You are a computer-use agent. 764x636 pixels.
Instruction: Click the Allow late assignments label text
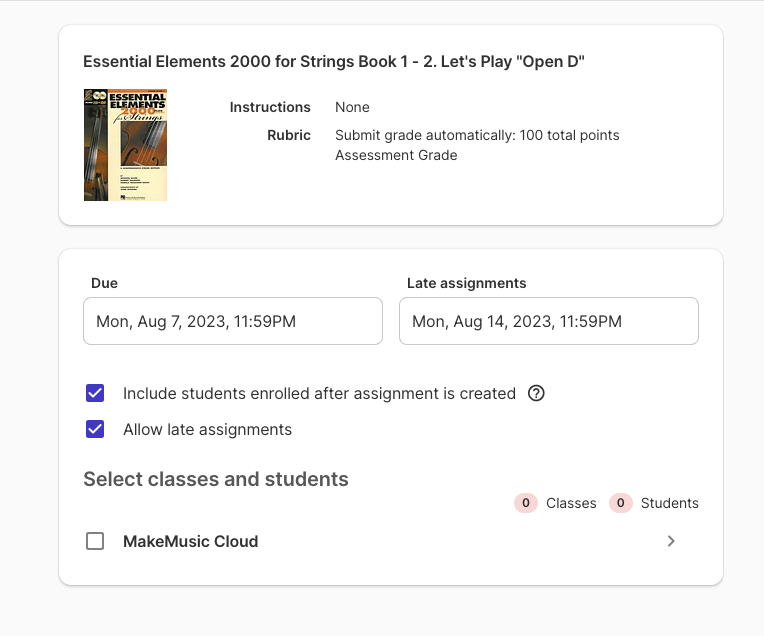207,429
